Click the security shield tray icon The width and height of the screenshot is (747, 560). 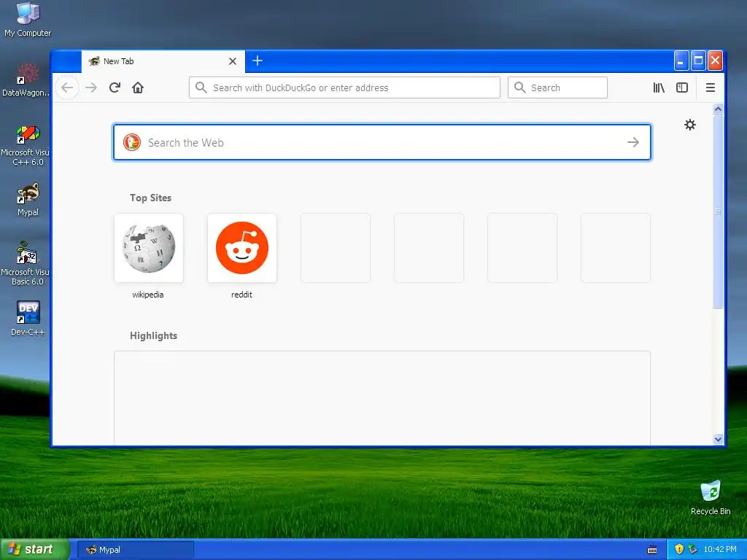click(x=679, y=549)
